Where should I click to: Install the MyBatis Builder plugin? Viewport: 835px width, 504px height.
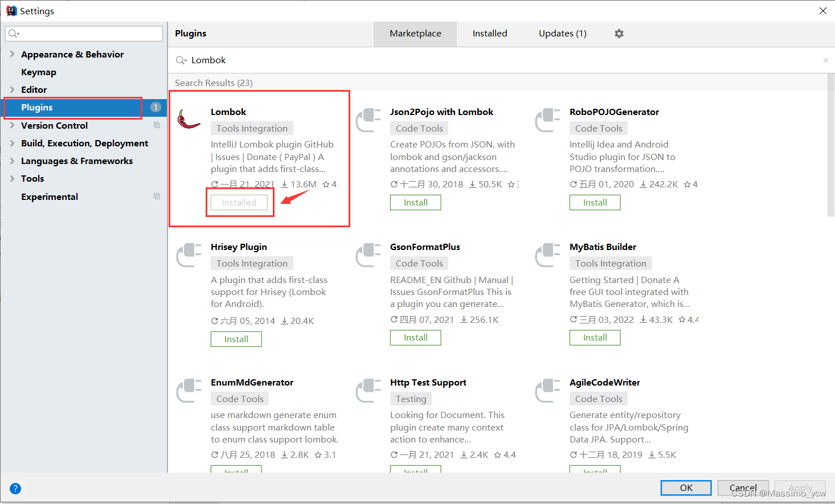point(595,338)
